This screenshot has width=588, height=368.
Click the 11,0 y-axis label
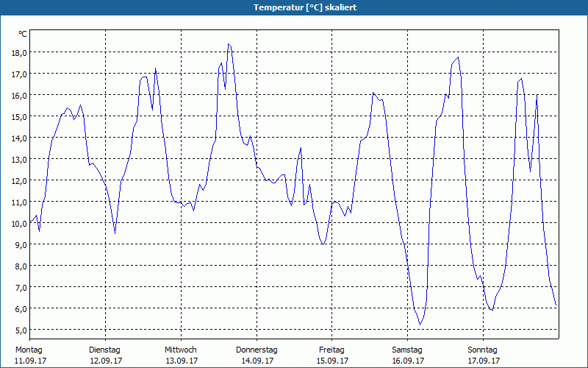19,203
